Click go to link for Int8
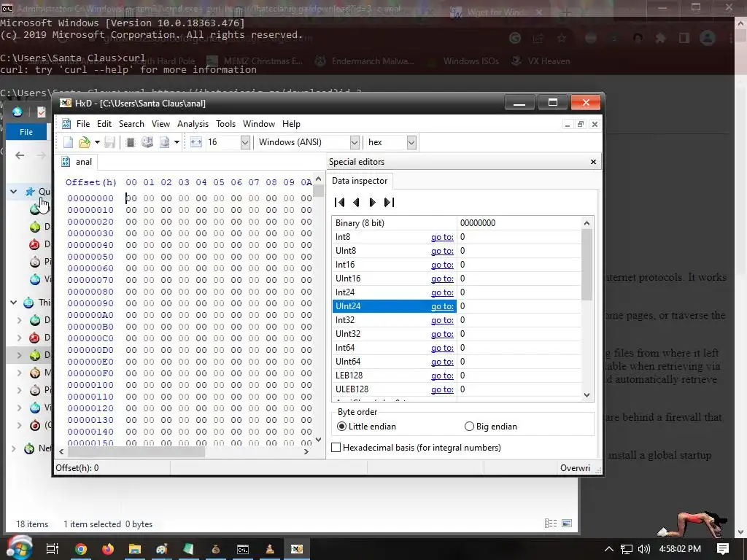The height and width of the screenshot is (560, 747). click(x=442, y=237)
